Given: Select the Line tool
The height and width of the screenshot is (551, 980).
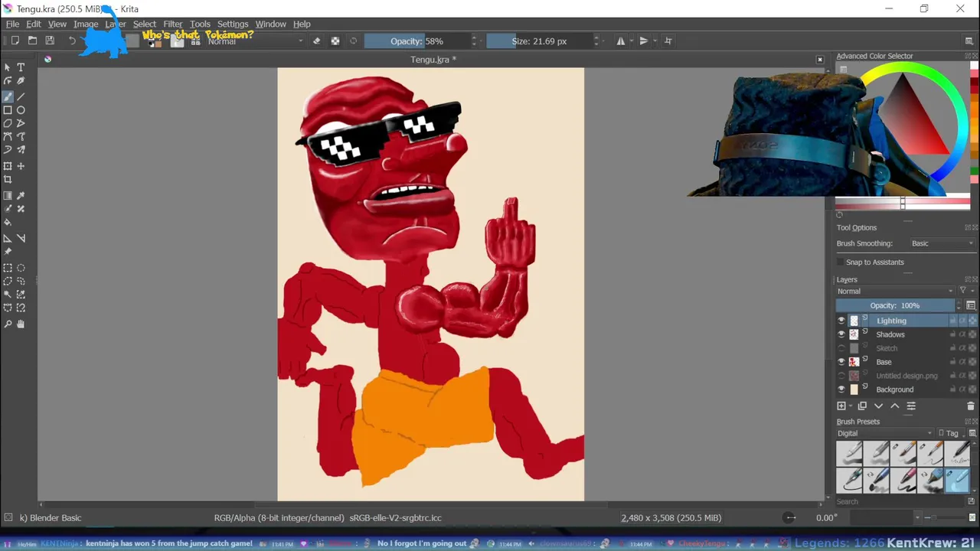Looking at the screenshot, I should click(x=21, y=96).
